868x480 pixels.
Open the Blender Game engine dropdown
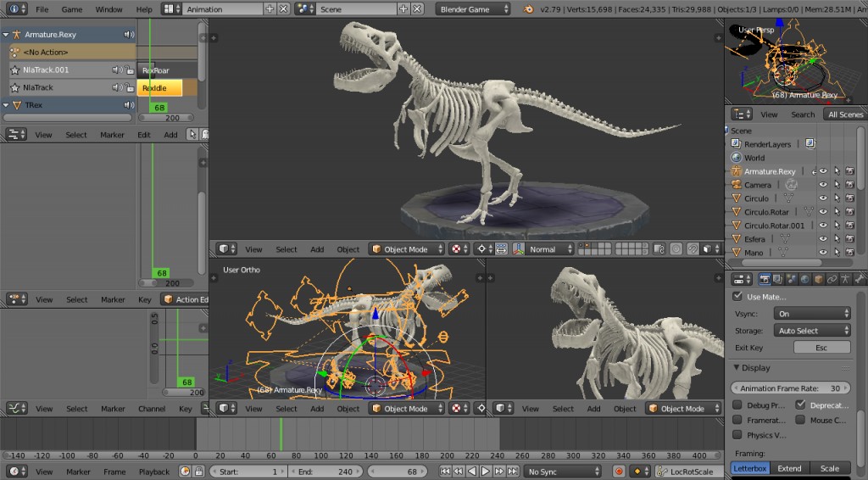click(x=473, y=9)
